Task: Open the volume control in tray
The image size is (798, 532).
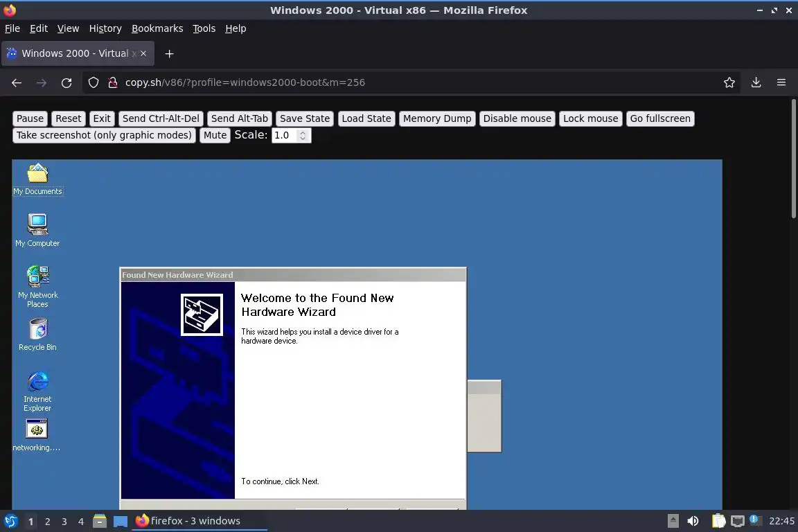Action: [x=693, y=521]
